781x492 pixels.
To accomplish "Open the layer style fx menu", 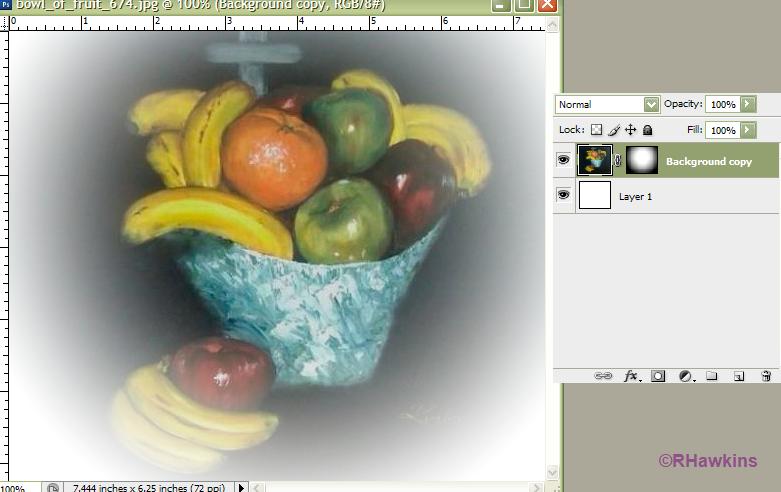I will point(632,376).
